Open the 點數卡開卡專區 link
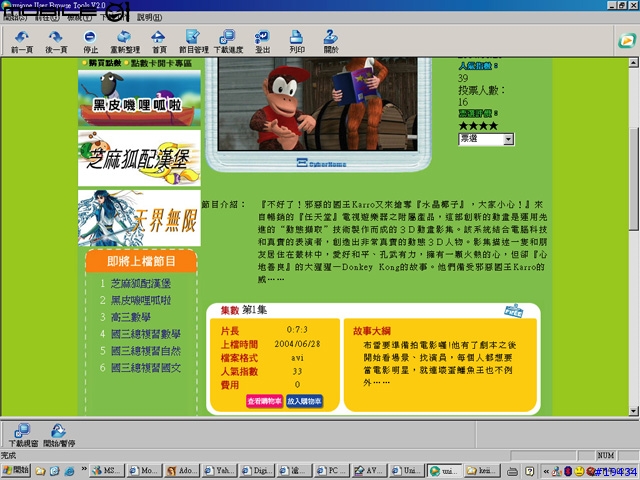The width and height of the screenshot is (640, 480). coord(161,63)
